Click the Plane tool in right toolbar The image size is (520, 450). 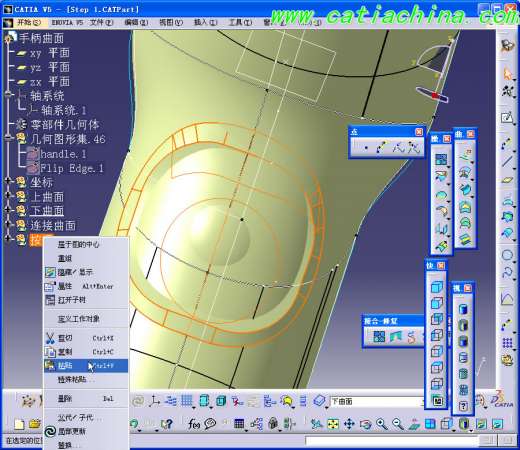tap(507, 180)
